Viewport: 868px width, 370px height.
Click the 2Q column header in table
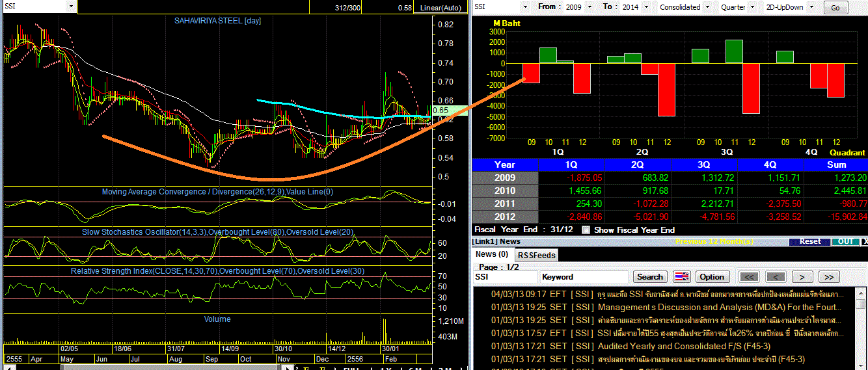click(x=638, y=165)
